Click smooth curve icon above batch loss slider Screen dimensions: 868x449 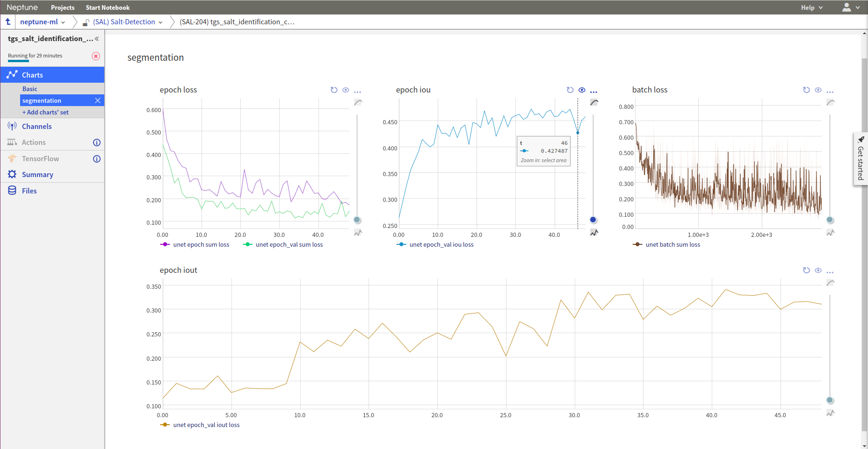(x=830, y=102)
